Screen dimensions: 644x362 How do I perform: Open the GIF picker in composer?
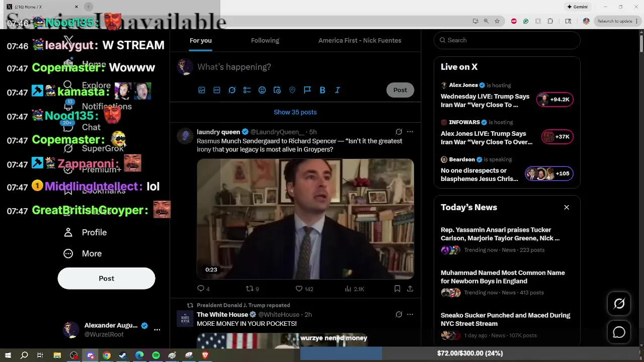217,90
